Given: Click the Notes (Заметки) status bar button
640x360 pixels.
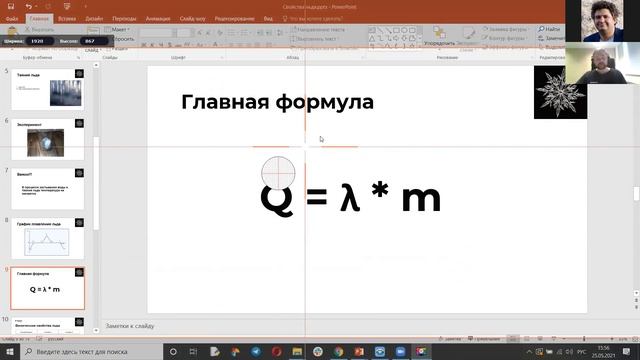Looking at the screenshot, I should click(450, 339).
